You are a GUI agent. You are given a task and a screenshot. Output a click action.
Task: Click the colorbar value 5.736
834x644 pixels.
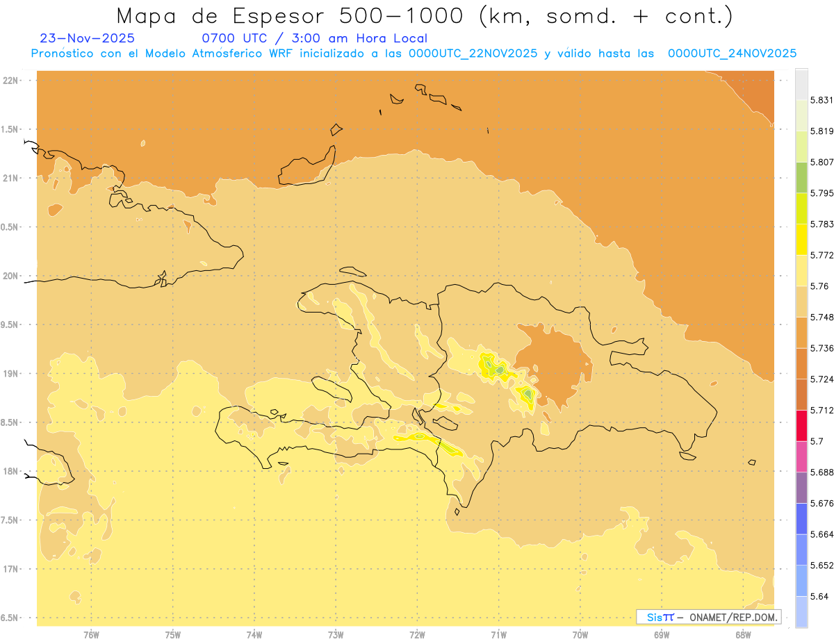[821, 348]
